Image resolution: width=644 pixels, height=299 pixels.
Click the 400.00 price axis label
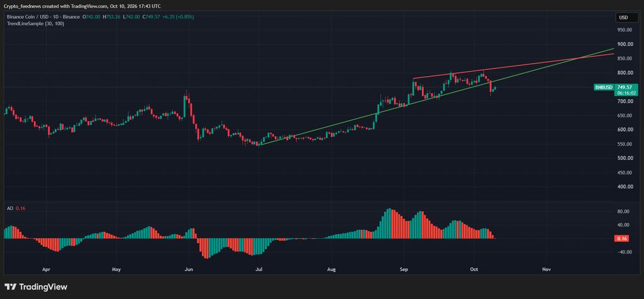click(x=625, y=187)
